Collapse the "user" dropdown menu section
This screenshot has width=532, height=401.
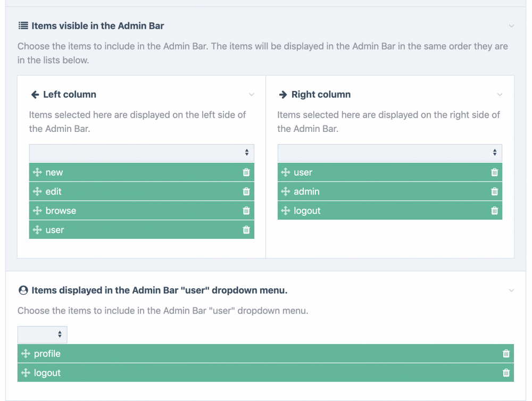pos(511,290)
